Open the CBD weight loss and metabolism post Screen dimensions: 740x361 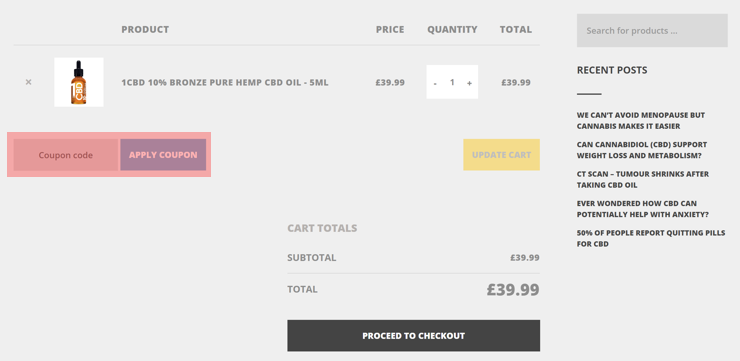point(641,150)
